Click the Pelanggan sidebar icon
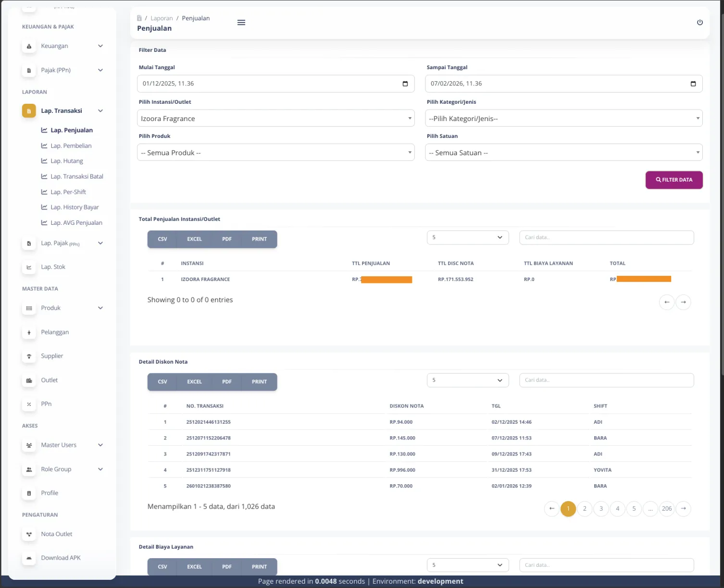 [29, 332]
